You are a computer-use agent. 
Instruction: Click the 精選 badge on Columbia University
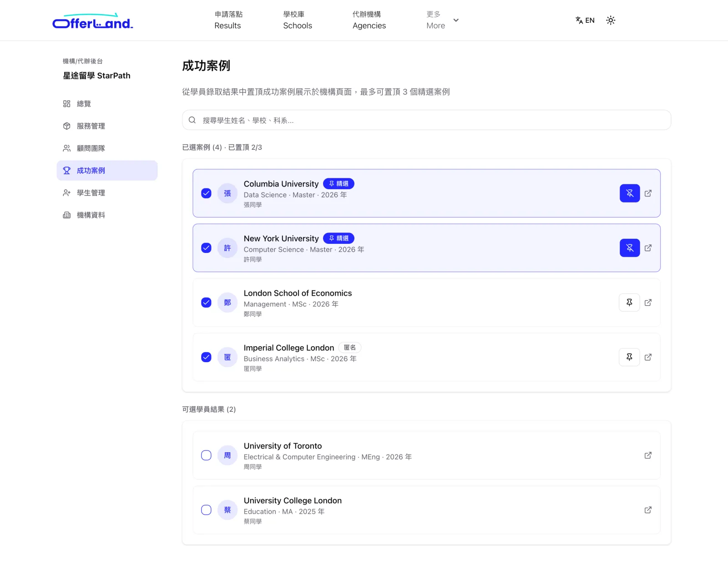point(339,184)
